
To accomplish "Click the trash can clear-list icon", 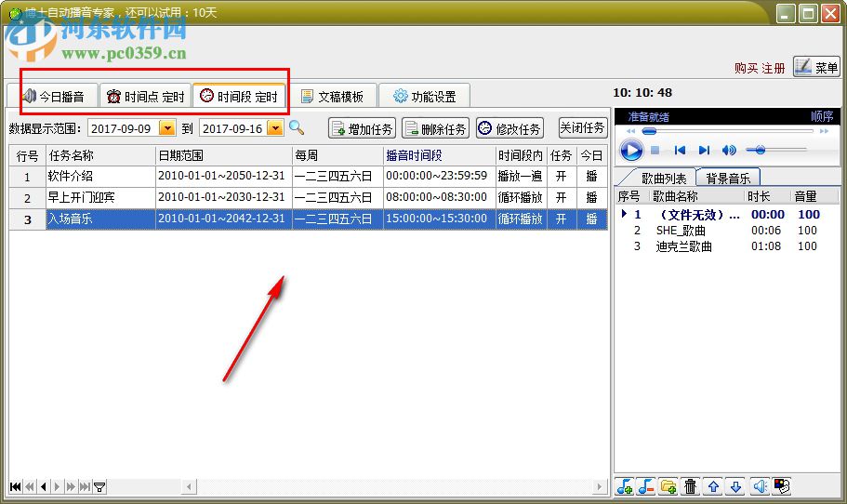I will point(691,486).
